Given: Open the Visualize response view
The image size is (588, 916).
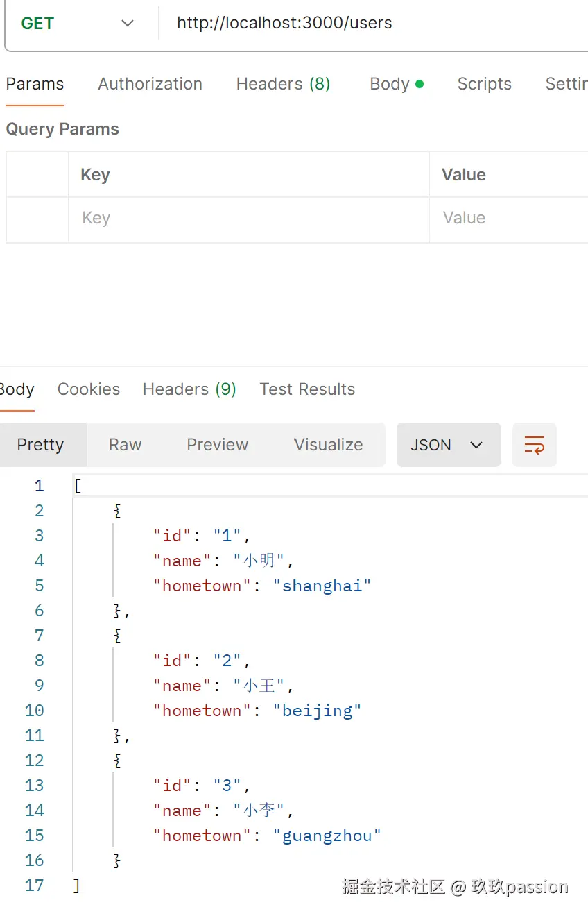Looking at the screenshot, I should (328, 445).
